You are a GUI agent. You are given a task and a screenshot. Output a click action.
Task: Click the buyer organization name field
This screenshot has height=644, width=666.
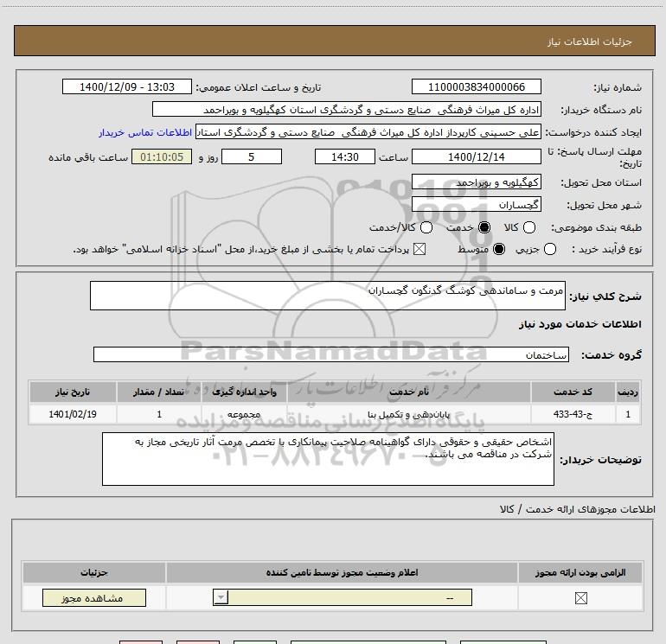(347, 109)
